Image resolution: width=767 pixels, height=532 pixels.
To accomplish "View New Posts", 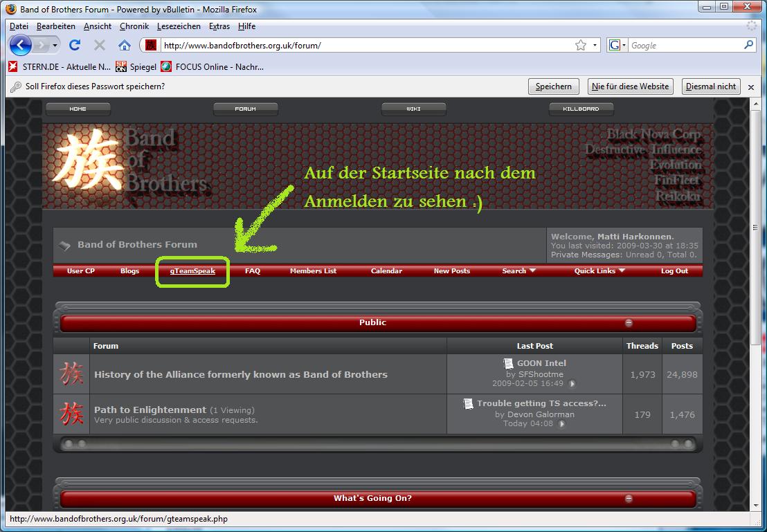I will pos(452,271).
